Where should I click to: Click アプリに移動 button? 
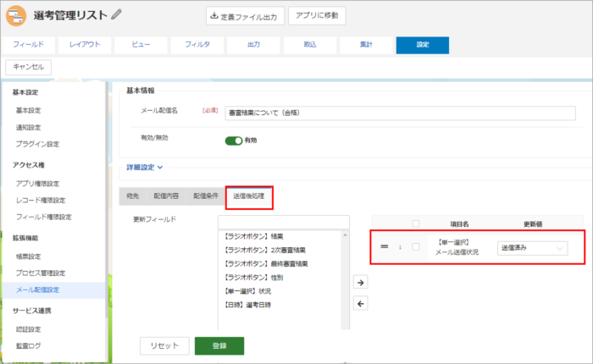[x=317, y=16]
